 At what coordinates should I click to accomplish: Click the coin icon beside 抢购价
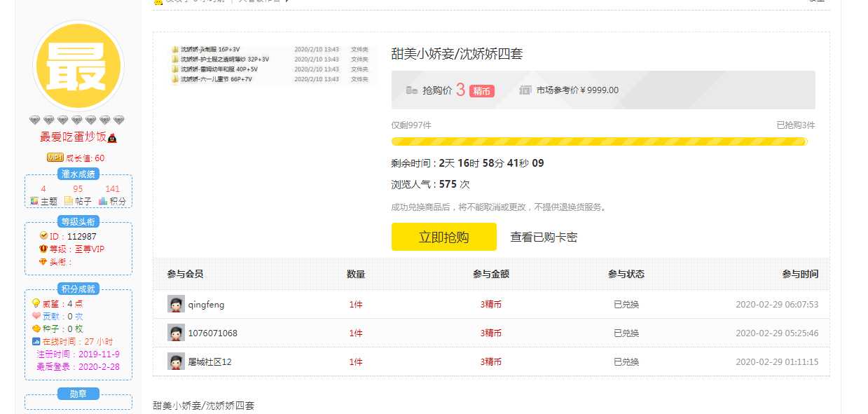(412, 90)
